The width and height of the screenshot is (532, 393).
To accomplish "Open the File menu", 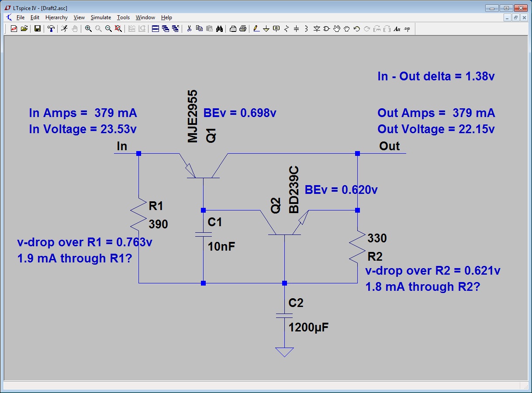I will pyautogui.click(x=21, y=17).
